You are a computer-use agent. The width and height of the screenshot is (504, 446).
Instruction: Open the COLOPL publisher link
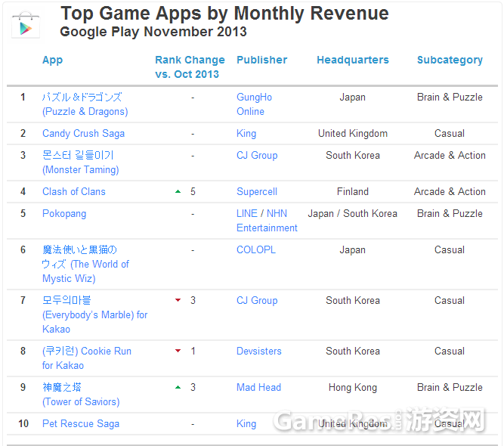(256, 250)
